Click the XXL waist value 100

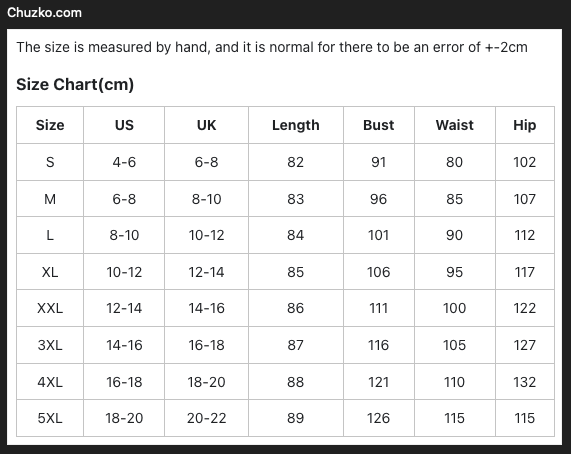click(454, 308)
